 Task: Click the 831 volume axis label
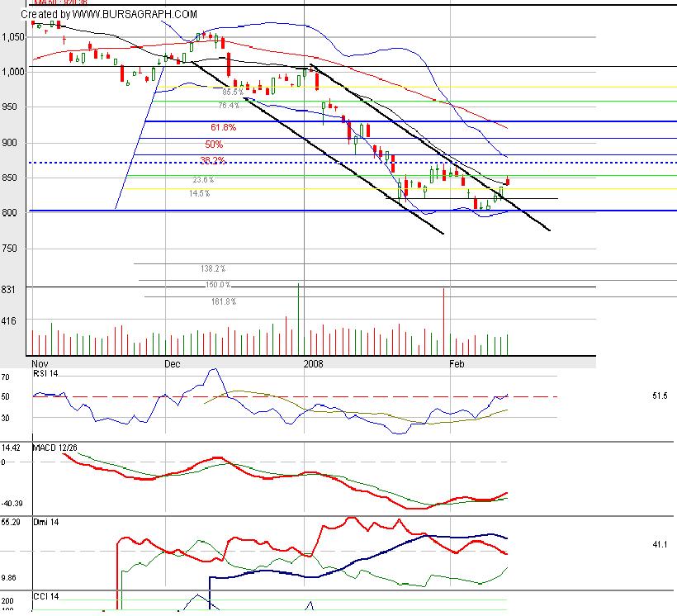click(x=8, y=289)
